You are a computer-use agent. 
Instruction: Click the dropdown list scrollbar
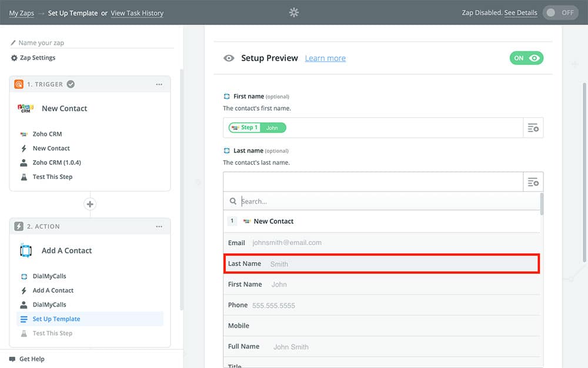542,204
